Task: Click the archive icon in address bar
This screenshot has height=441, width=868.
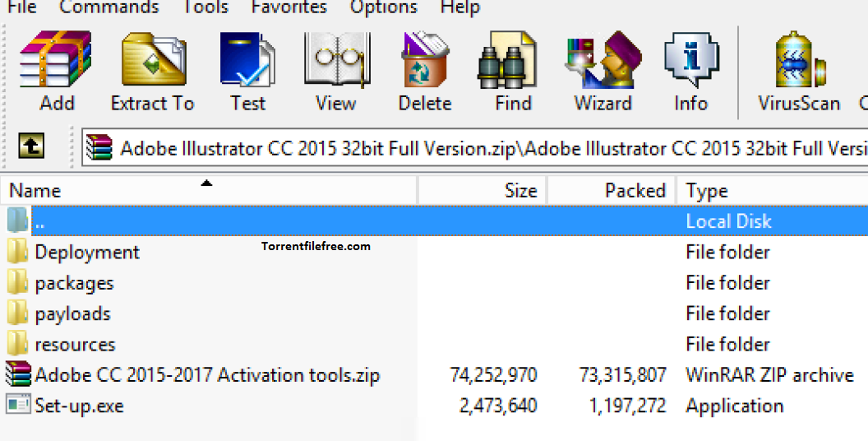Action: point(99,147)
